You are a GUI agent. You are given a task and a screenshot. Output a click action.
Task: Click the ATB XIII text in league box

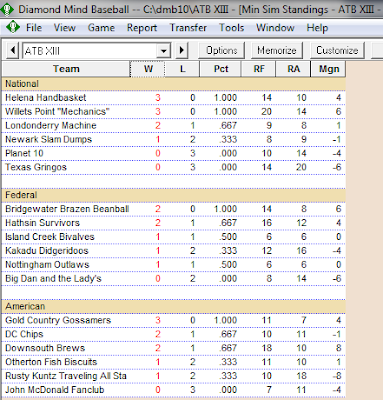pos(42,51)
